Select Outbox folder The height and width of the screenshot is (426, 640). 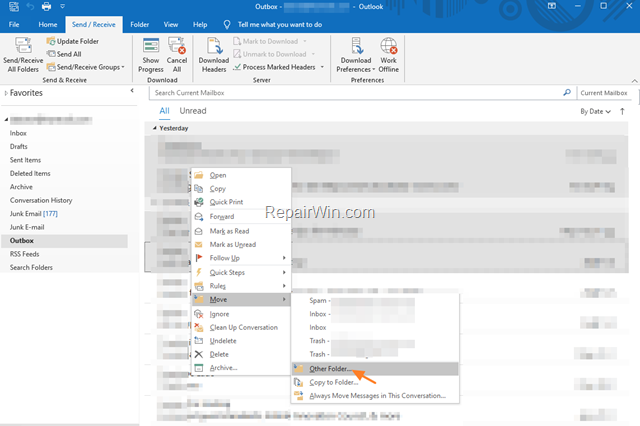tap(64, 241)
